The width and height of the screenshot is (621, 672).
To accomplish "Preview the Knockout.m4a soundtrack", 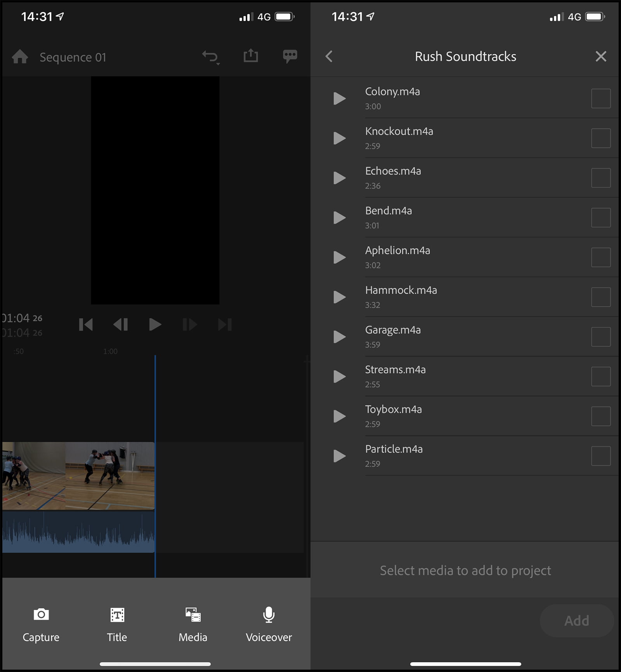I will pyautogui.click(x=339, y=138).
